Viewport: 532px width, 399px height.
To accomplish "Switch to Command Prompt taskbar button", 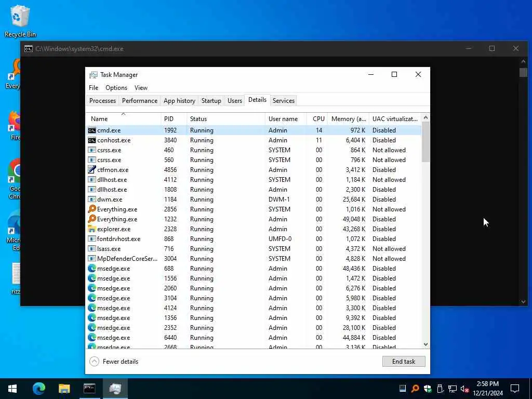I will [x=89, y=389].
